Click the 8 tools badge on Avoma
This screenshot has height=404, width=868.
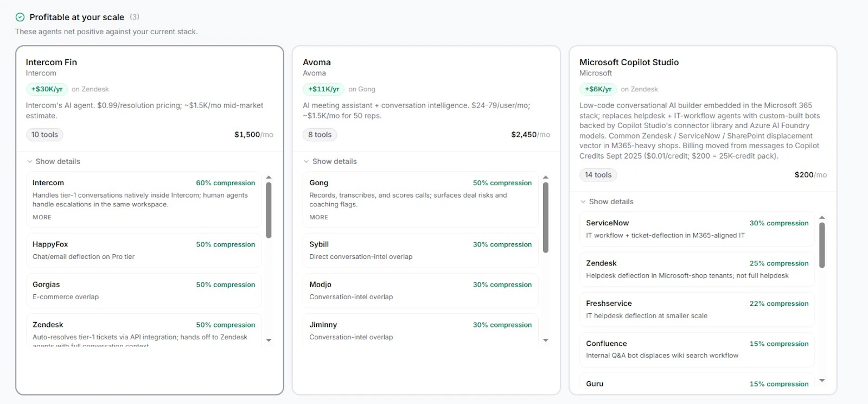(x=320, y=135)
